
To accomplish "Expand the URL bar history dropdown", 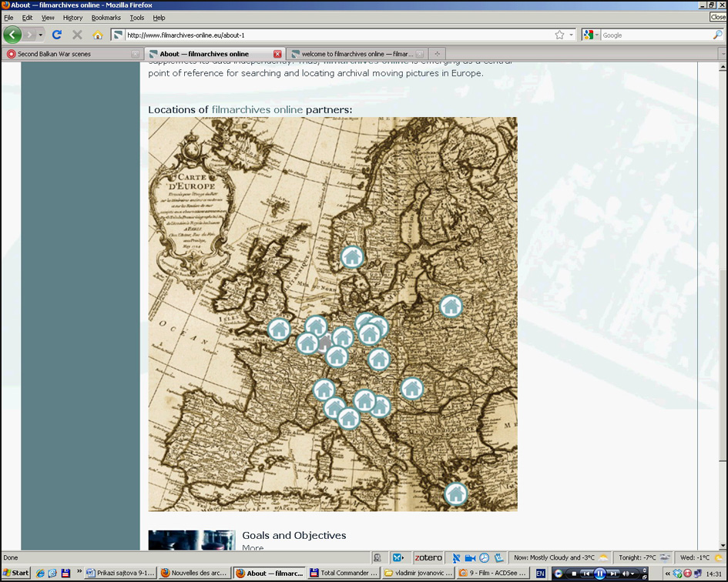I will pos(571,35).
